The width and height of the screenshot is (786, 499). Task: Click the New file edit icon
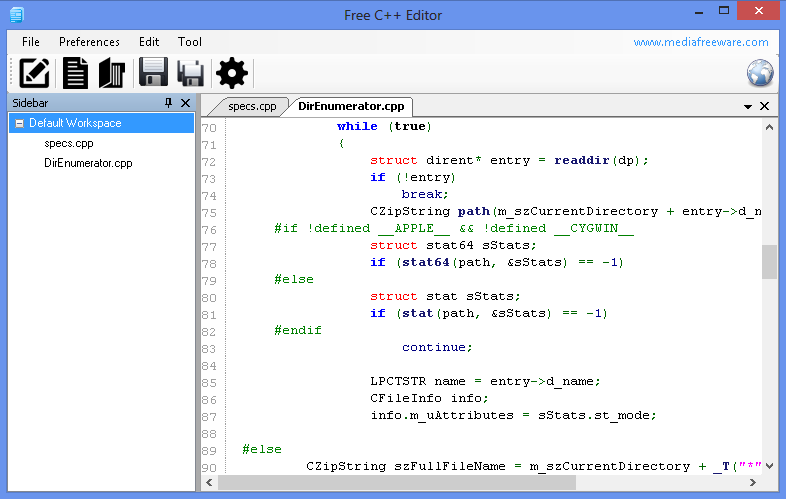(x=34, y=73)
